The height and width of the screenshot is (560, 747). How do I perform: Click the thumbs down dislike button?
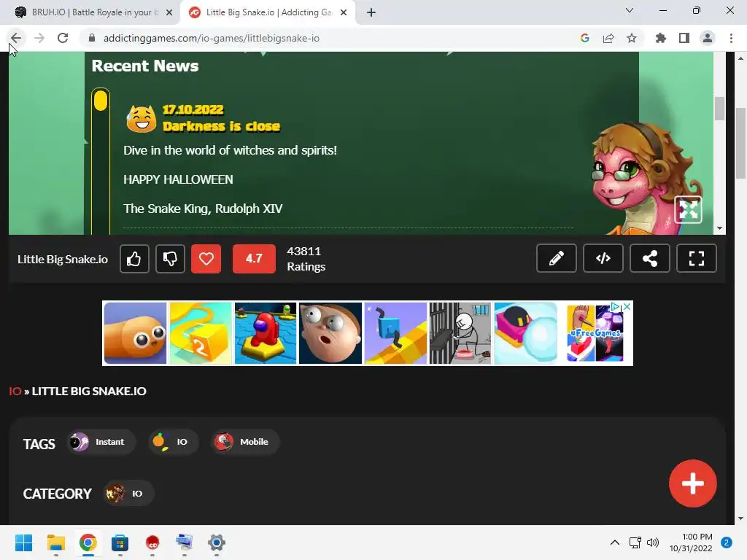click(170, 259)
